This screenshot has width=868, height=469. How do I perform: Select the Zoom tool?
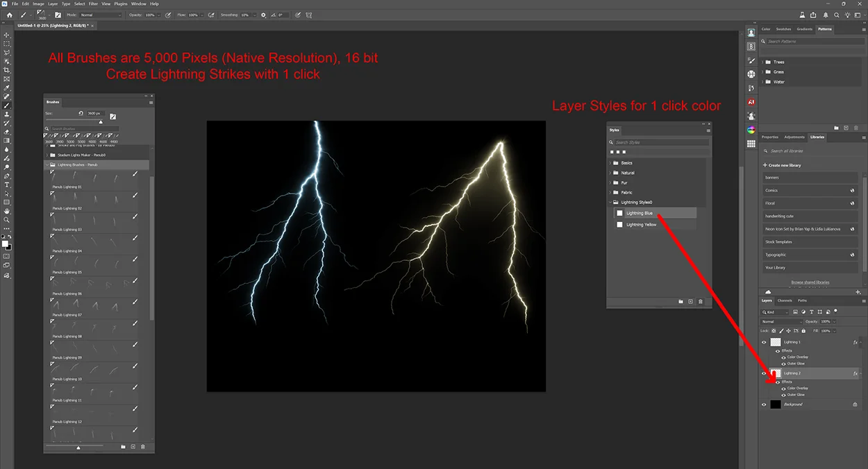[7, 216]
